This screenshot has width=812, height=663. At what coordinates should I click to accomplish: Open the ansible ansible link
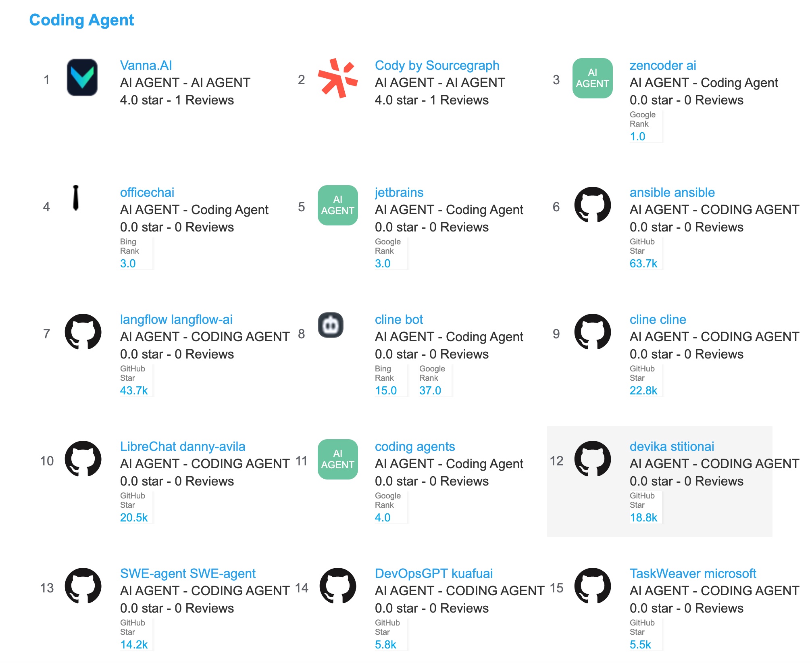click(x=672, y=192)
